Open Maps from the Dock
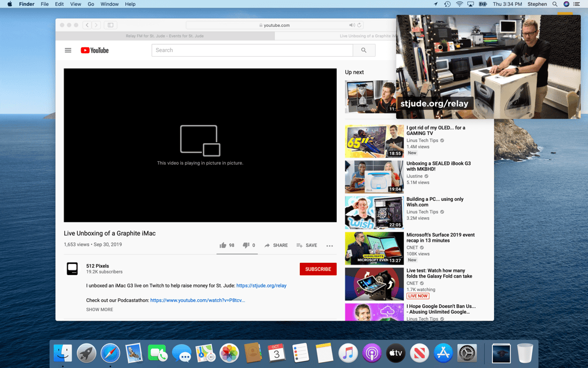Viewport: 588px width, 368px height. [205, 353]
